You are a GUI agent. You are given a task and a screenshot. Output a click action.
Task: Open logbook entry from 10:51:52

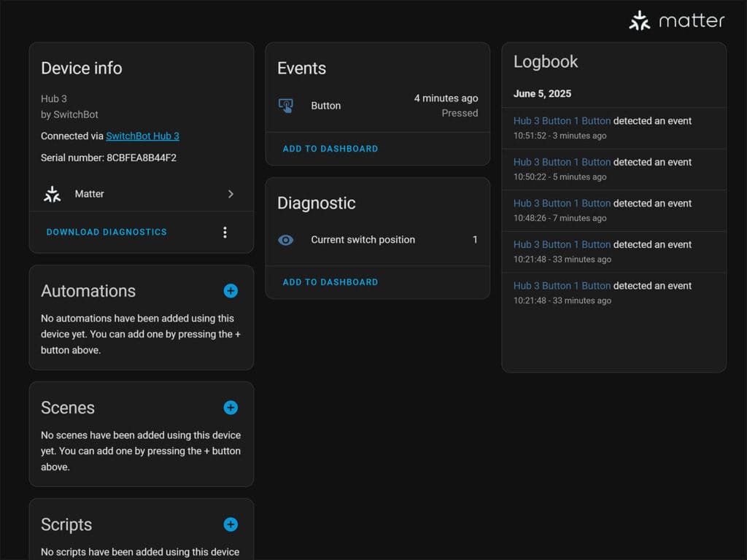click(614, 128)
